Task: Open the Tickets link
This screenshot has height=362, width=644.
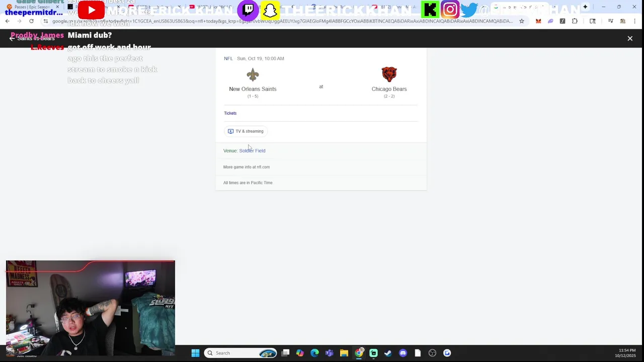Action: (230, 113)
